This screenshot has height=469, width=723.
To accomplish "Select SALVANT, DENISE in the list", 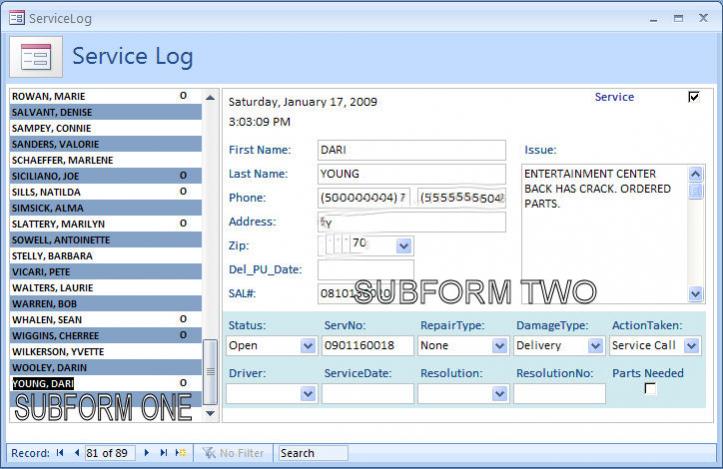I will click(x=106, y=112).
